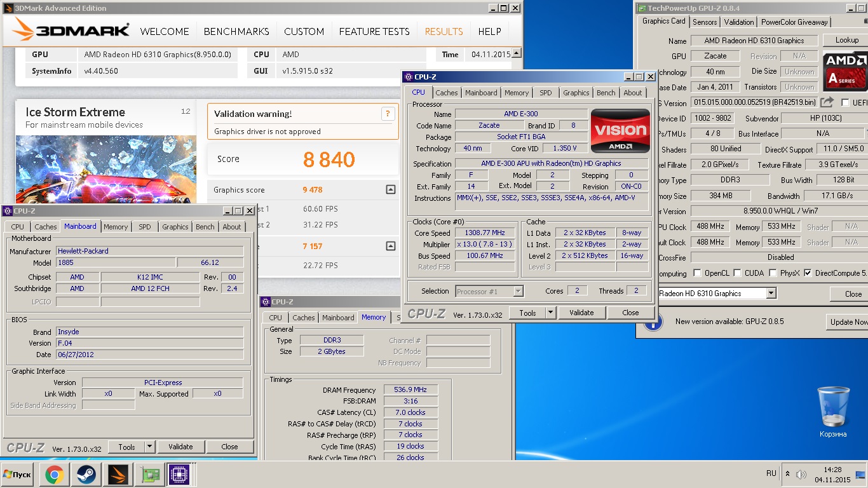Open the FEATURE TESTS section in 3DMark
868x488 pixels.
click(x=374, y=31)
